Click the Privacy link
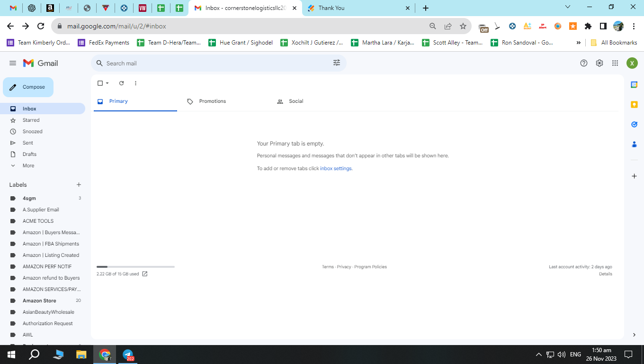Screen dimensions: 644x364 point(344,267)
